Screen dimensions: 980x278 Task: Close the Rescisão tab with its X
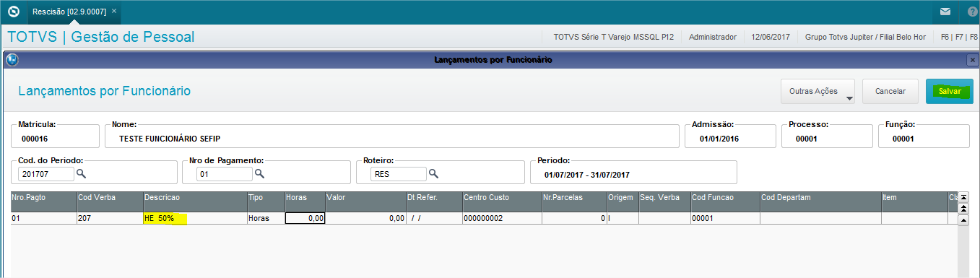114,12
